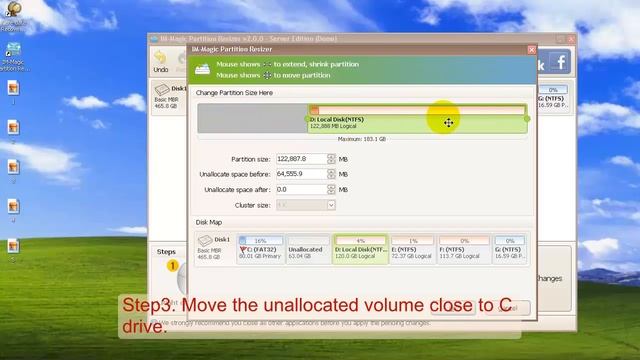Select the desktop file labeled 1
Screen dimensions: 640x360
pyautogui.click(x=13, y=89)
